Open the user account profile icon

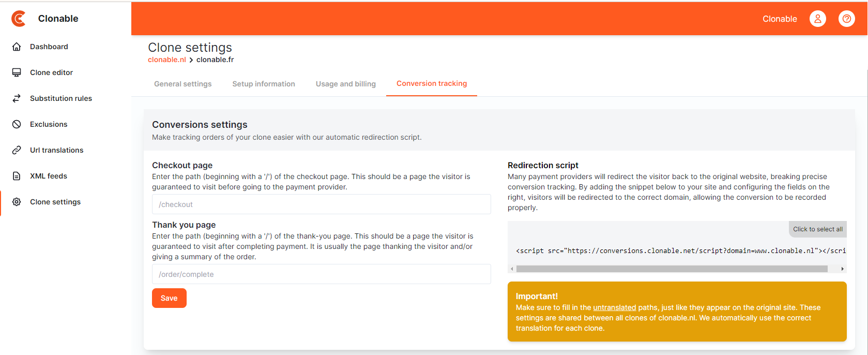click(817, 19)
